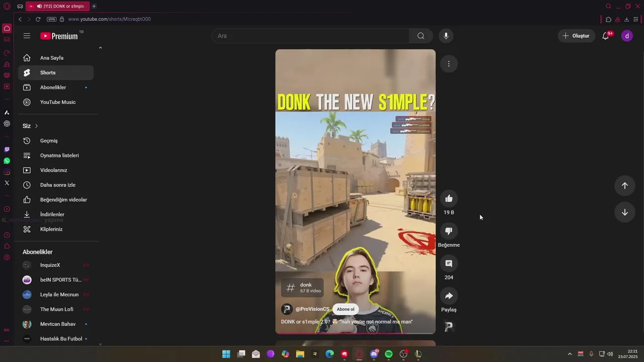Open İndirilenler downloads page
Screen dimensions: 644x362
pos(56,214)
